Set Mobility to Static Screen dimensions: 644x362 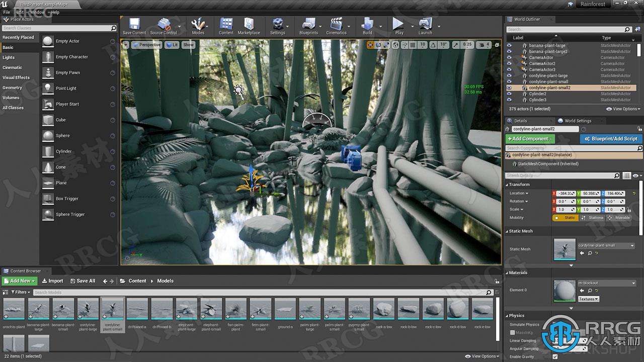[566, 218]
